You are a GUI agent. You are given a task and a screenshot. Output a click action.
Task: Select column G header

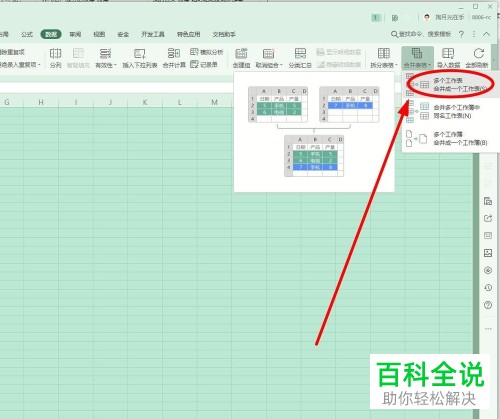coord(7,102)
